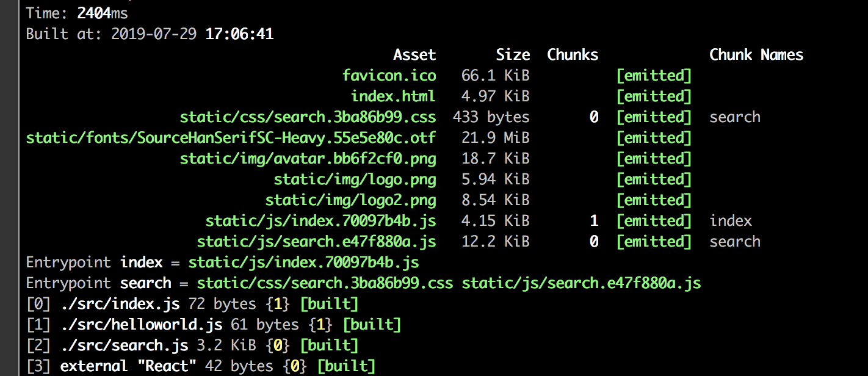Click the SourceHanSerifSC-Heavy font file path
The height and width of the screenshot is (376, 868).
point(231,138)
